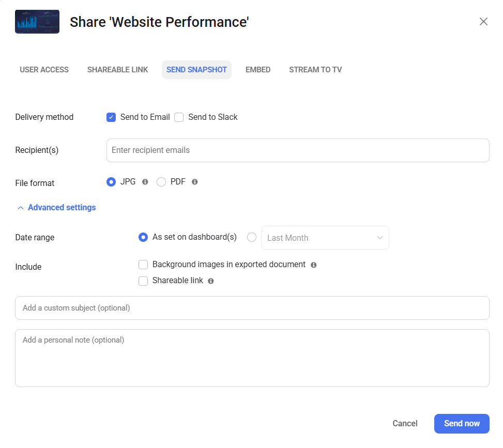The height and width of the screenshot is (448, 503).
Task: Enable the Send to Slack checkbox
Action: click(179, 117)
